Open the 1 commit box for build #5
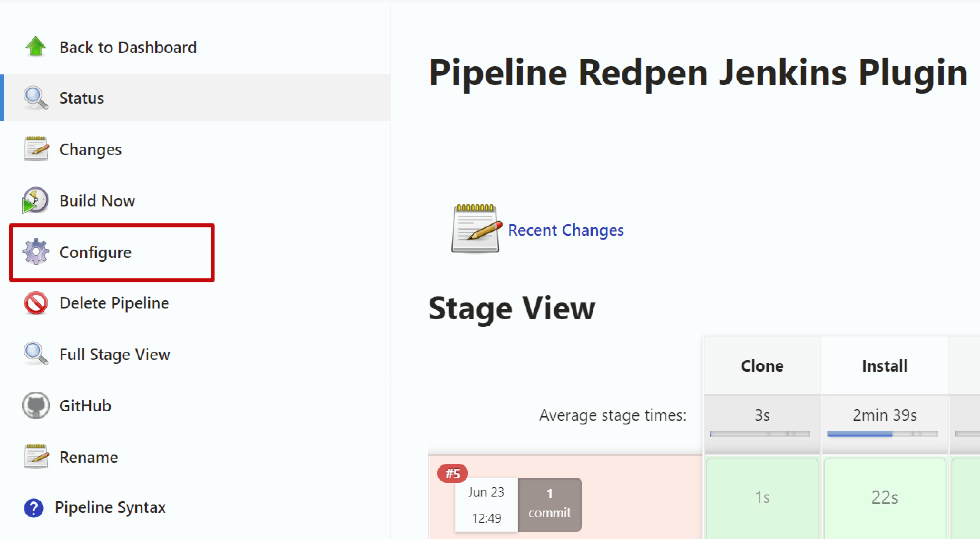 pyautogui.click(x=549, y=504)
